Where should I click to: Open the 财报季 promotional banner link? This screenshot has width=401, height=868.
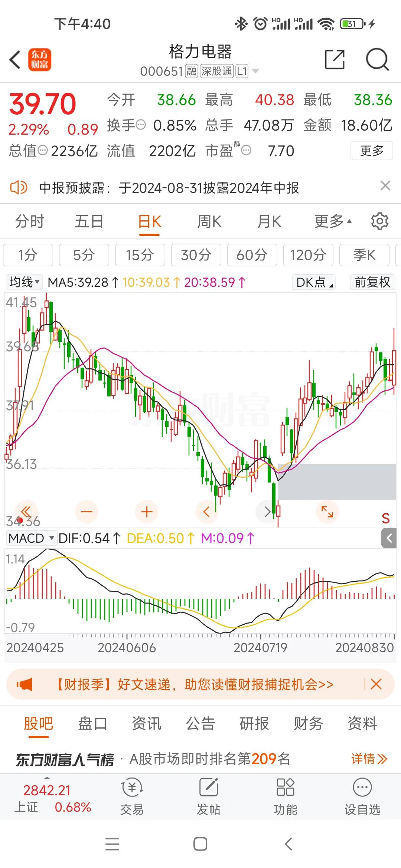(194, 684)
